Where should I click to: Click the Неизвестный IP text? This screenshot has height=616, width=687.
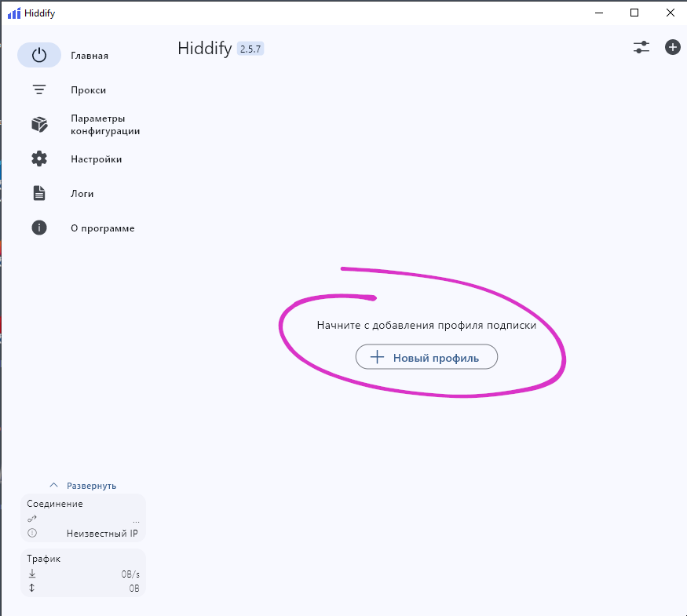click(x=103, y=533)
